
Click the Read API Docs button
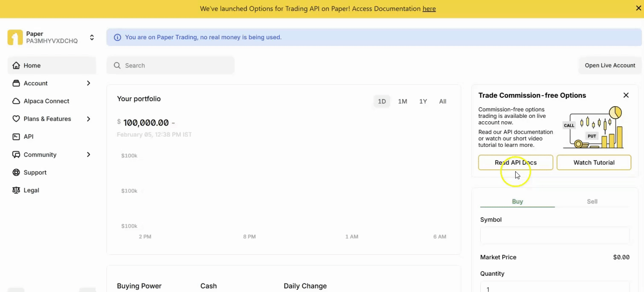click(x=516, y=162)
